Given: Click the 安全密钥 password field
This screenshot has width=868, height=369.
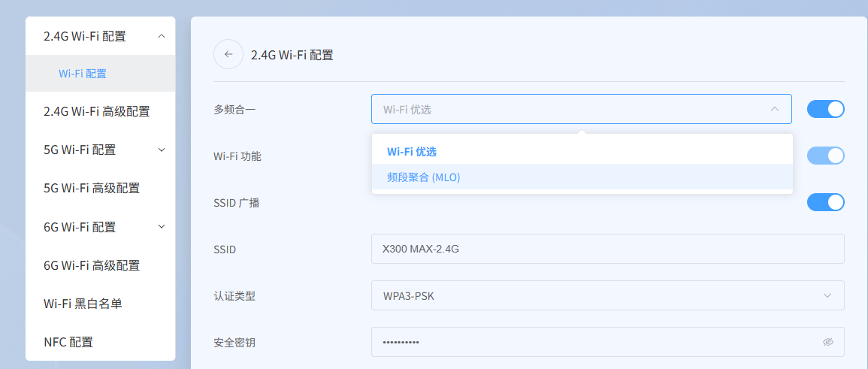Looking at the screenshot, I should point(608,342).
